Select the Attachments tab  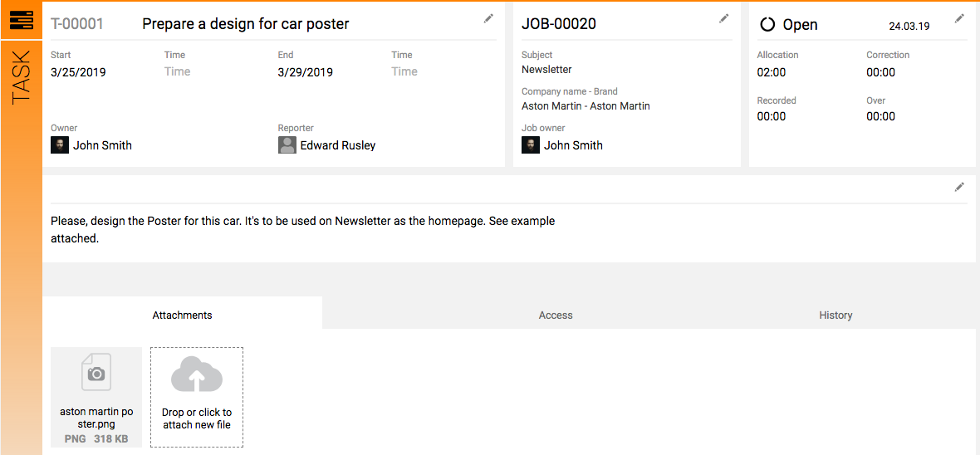[x=182, y=315]
